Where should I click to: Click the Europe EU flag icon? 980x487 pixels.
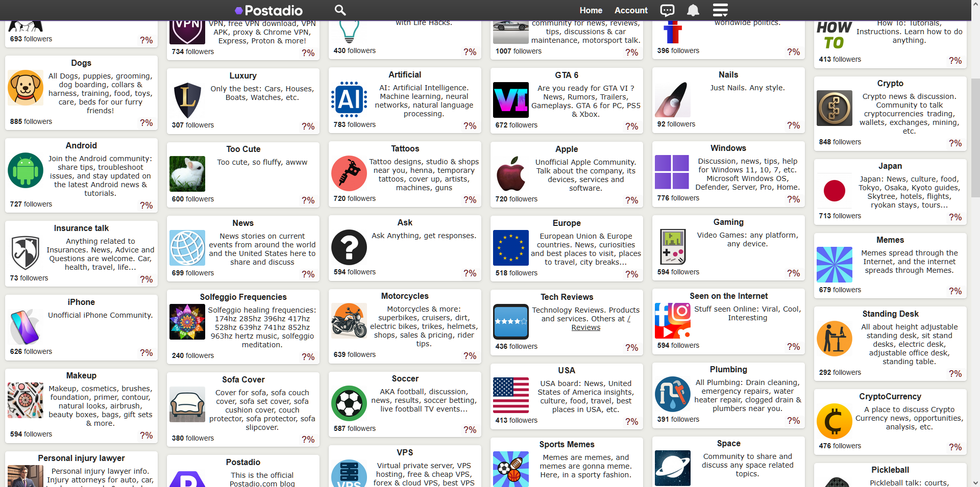coord(511,248)
